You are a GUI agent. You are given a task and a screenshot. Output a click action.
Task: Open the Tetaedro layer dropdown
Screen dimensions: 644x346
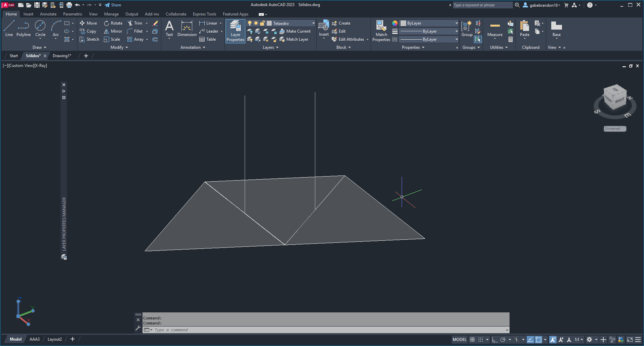pyautogui.click(x=313, y=23)
